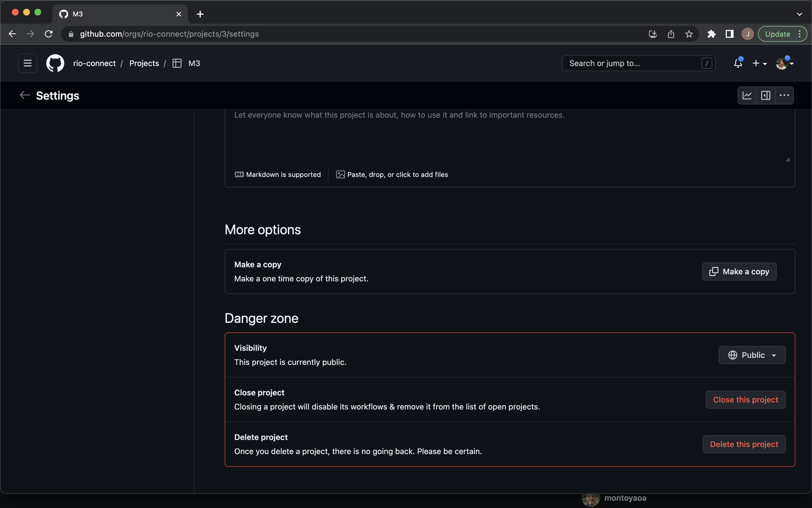Click the share page icon
This screenshot has width=812, height=508.
[671, 34]
